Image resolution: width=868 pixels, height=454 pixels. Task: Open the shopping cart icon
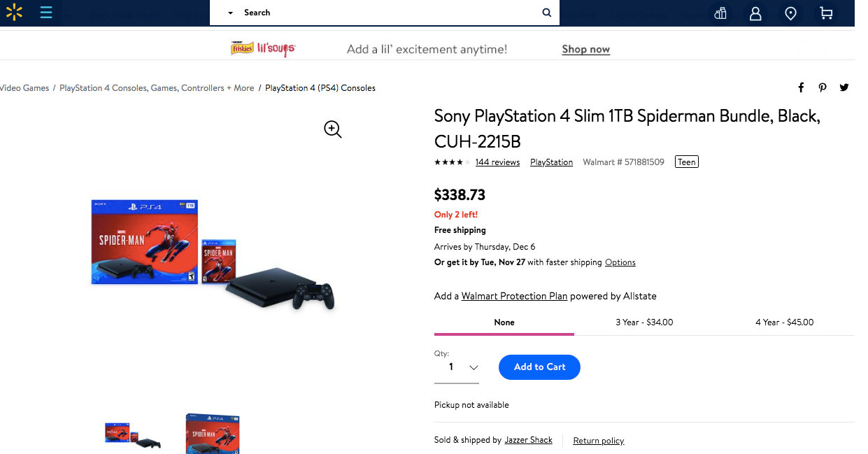(x=826, y=13)
